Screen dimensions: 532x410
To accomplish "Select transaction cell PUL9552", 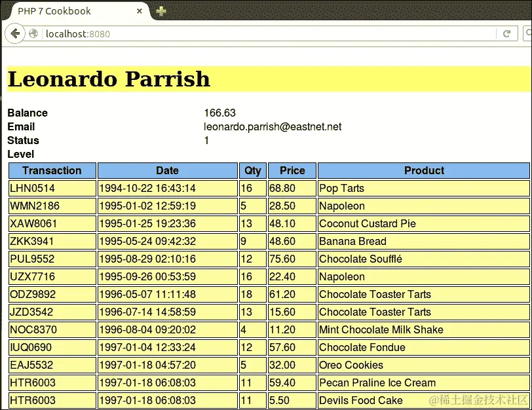I will 52,259.
